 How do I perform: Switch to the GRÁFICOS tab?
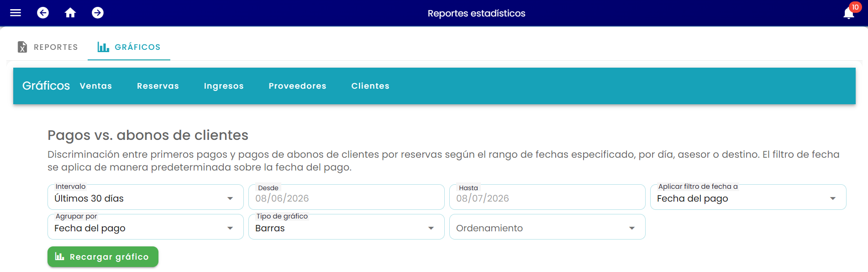pos(129,47)
